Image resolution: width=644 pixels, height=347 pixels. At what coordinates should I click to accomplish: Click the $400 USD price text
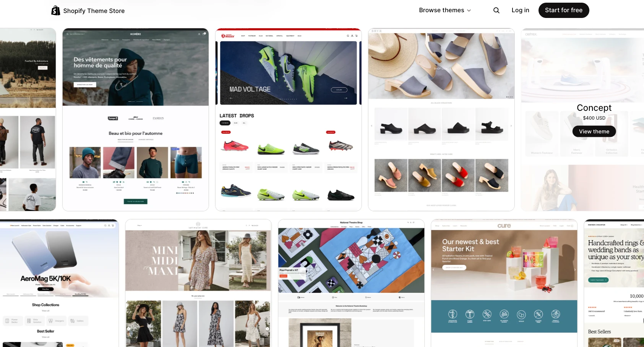pos(594,118)
